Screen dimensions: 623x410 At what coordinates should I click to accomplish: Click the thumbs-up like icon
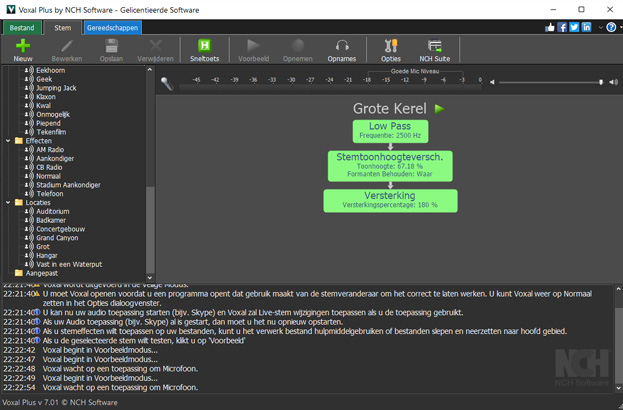(x=550, y=27)
